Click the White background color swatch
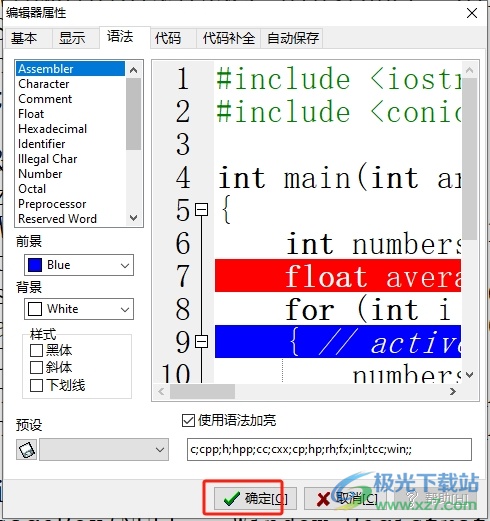Image resolution: width=490 pixels, height=521 pixels. [35, 309]
